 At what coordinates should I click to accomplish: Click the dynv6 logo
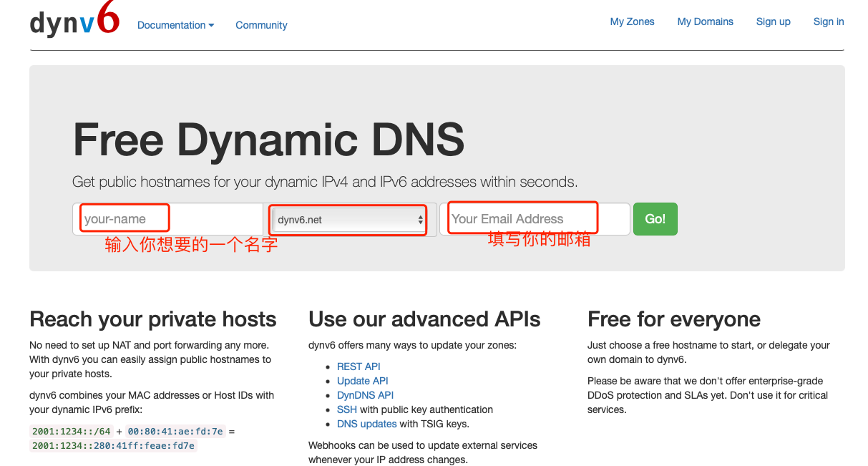[x=74, y=21]
